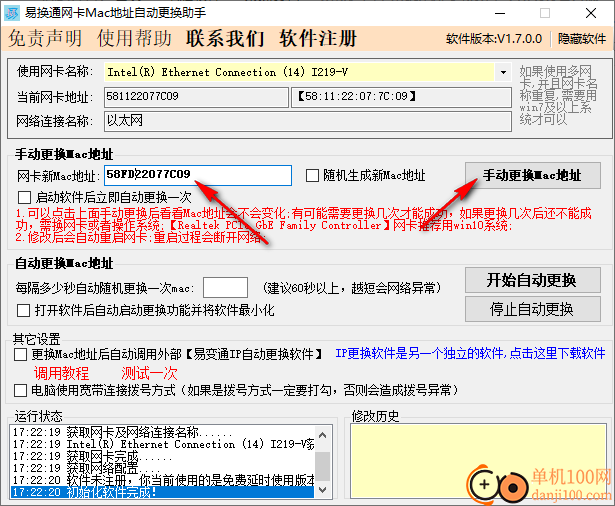Click 隐藏软件 to hide the software

pos(582,39)
